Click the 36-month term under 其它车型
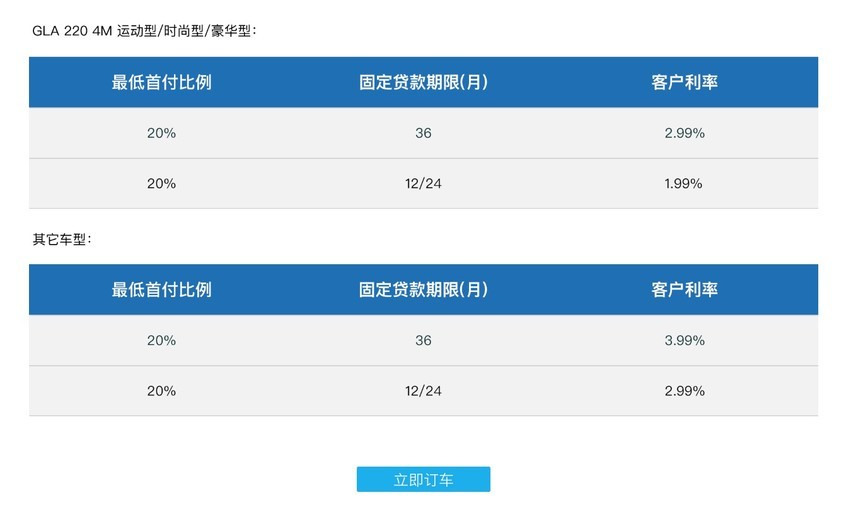Viewport: 846px width, 507px height. pos(423,341)
